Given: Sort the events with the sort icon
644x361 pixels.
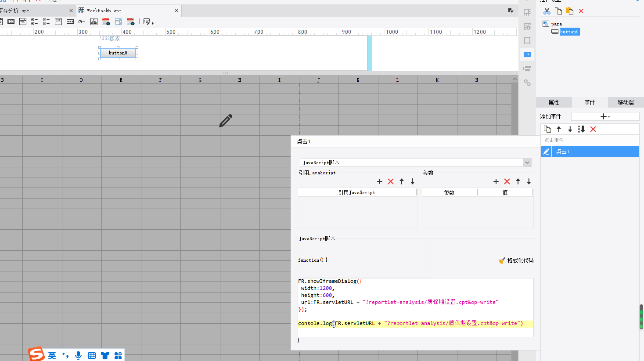Looking at the screenshot, I should [x=582, y=129].
